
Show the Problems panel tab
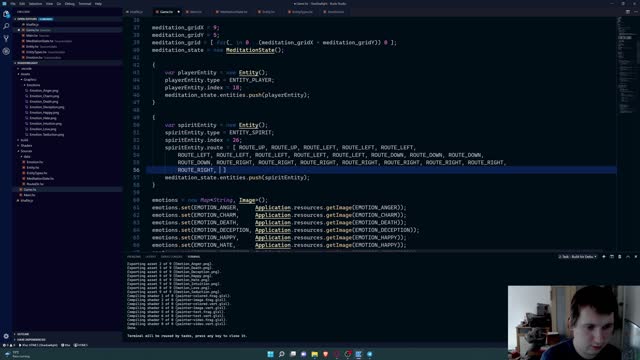(134, 257)
